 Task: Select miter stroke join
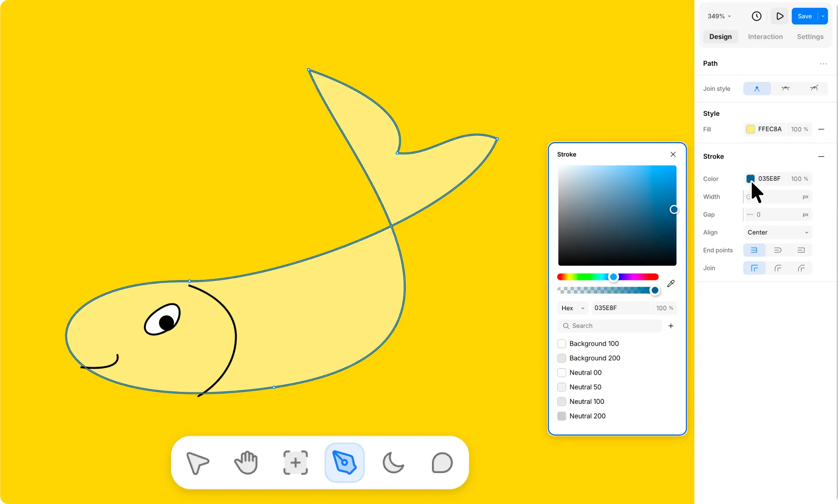[754, 268]
